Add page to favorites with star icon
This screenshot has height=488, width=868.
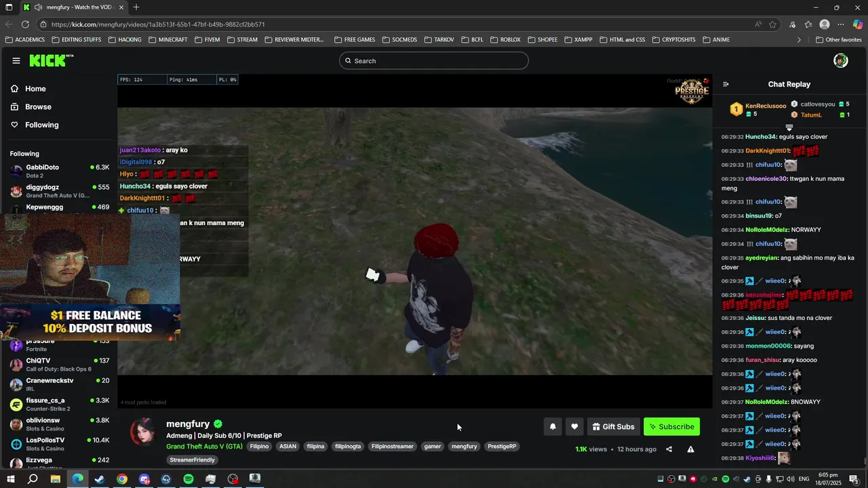click(x=772, y=24)
